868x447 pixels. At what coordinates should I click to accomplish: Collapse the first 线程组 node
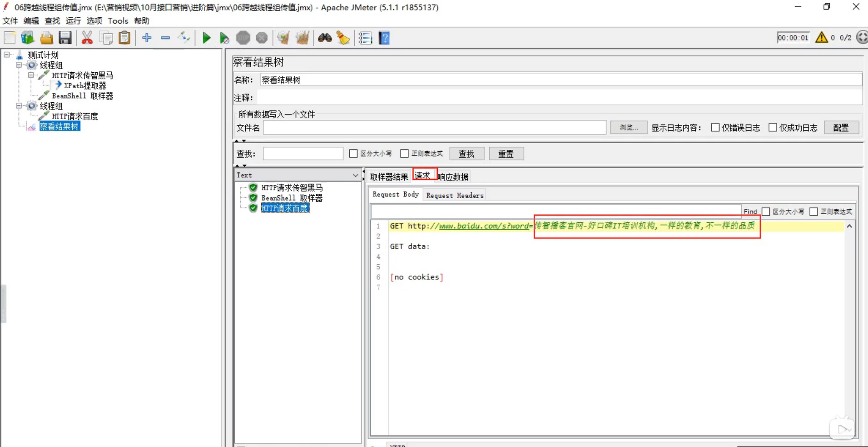[19, 65]
